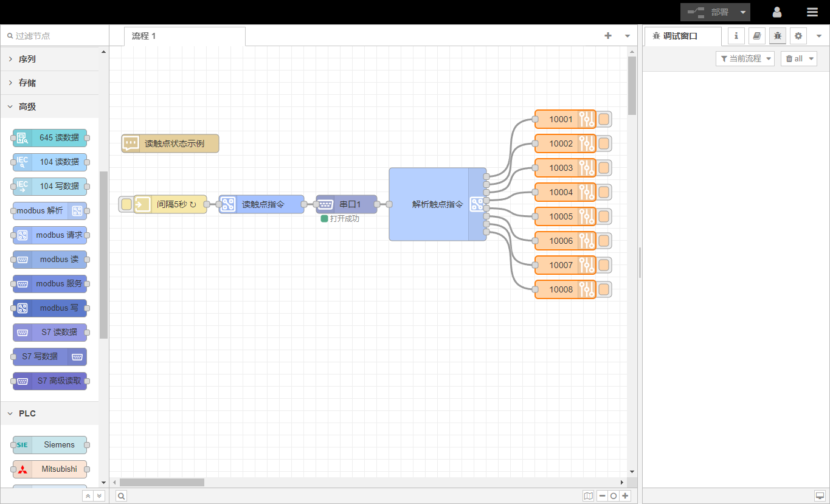Click the search flow magnifier icon
Viewport: 830px width, 504px height.
click(122, 496)
